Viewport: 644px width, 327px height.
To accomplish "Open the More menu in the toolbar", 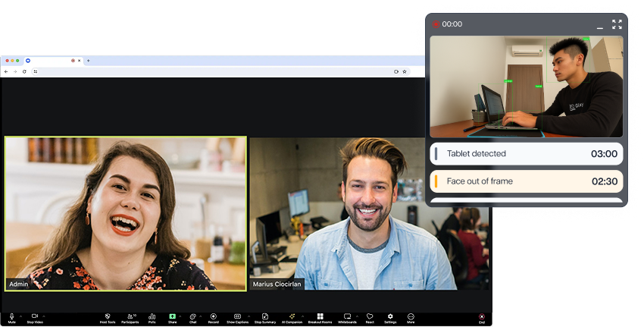I will point(411,316).
